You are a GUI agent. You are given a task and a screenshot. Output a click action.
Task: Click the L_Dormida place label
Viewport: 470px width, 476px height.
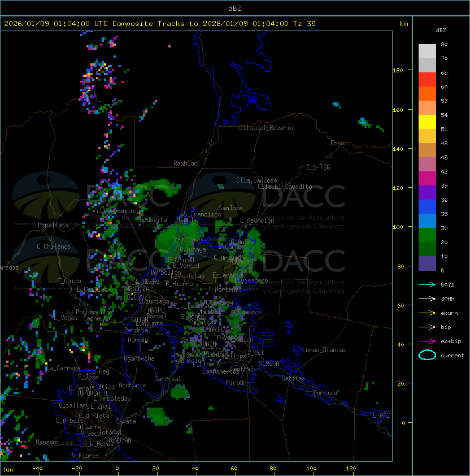321,393
